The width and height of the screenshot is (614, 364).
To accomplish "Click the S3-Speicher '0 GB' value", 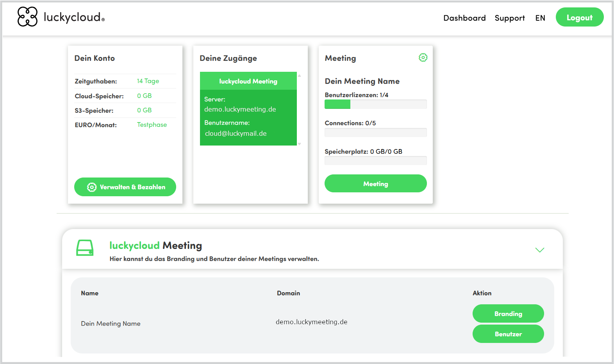I will click(144, 110).
